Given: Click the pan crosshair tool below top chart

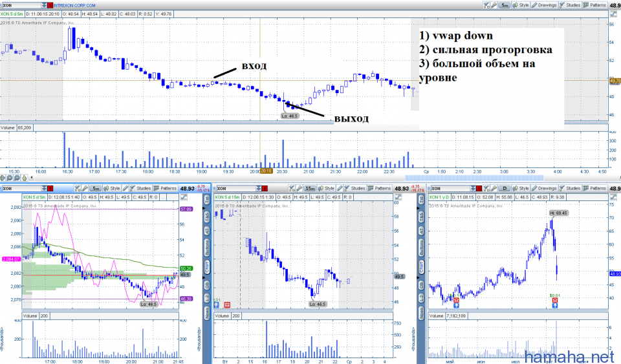Looking at the screenshot, I should (3, 178).
